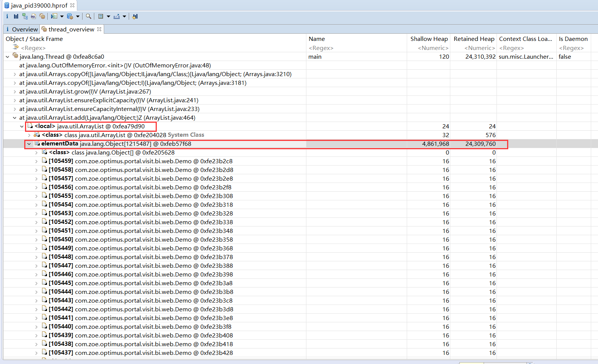Image resolution: width=598 pixels, height=364 pixels.
Task: Select the OutOfMemoryError.<init> stack frame row
Action: click(x=115, y=66)
